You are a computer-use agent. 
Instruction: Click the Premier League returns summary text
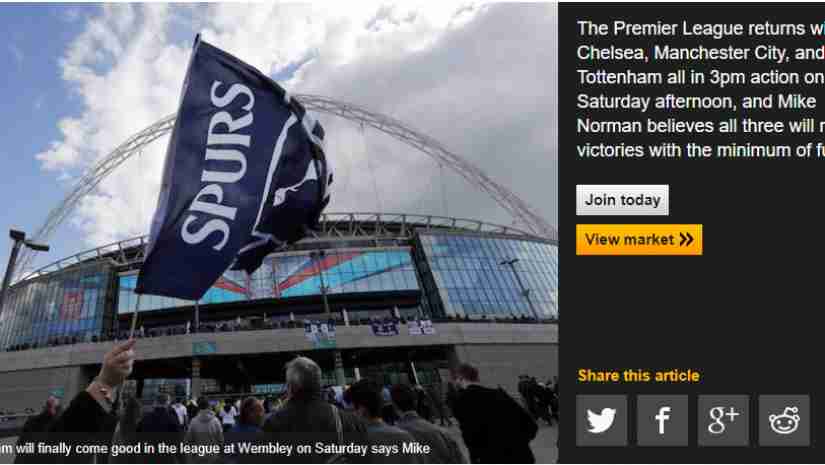pos(701,89)
